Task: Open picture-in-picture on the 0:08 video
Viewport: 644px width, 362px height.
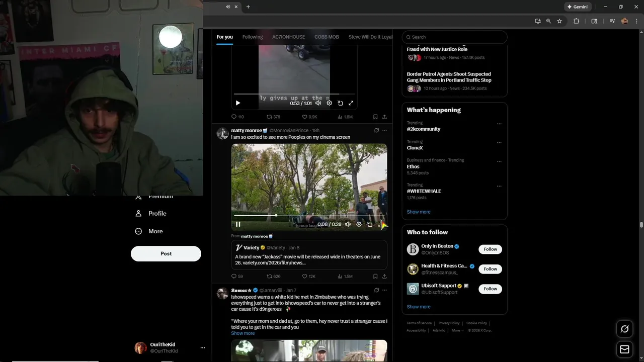Action: [x=370, y=224]
